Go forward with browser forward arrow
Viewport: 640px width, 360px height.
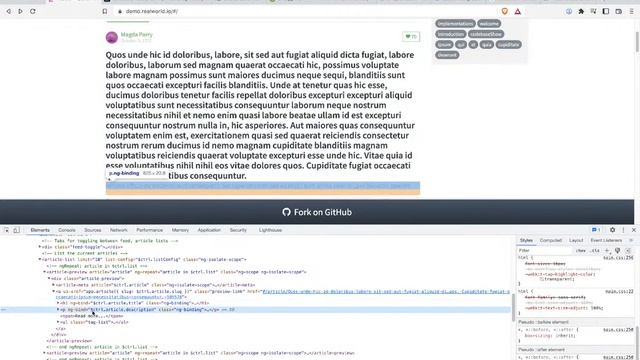[20, 11]
